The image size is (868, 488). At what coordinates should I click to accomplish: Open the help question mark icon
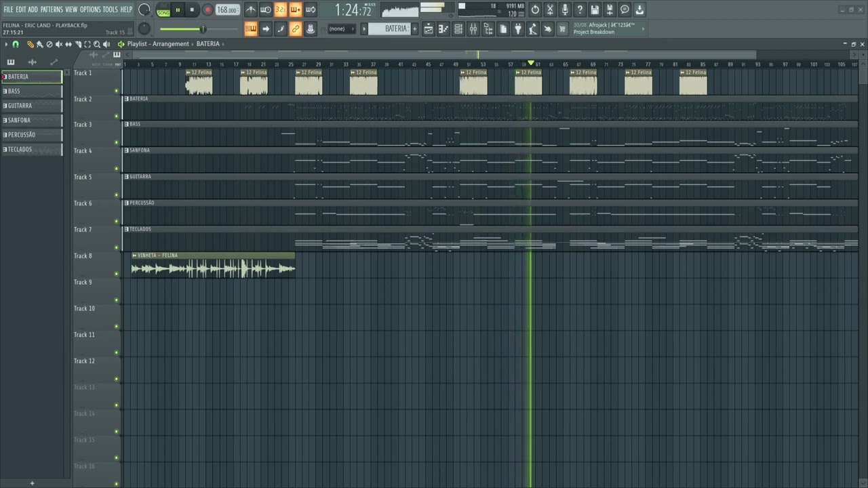click(x=579, y=9)
